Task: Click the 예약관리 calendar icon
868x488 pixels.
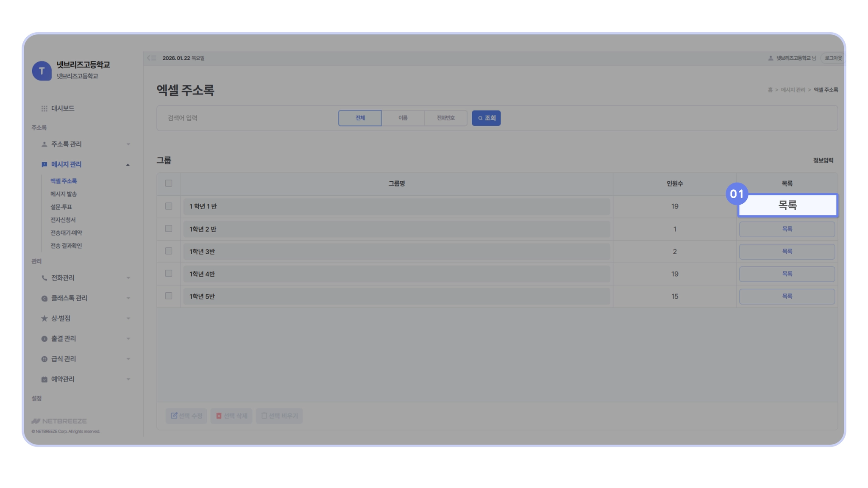Action: (44, 379)
